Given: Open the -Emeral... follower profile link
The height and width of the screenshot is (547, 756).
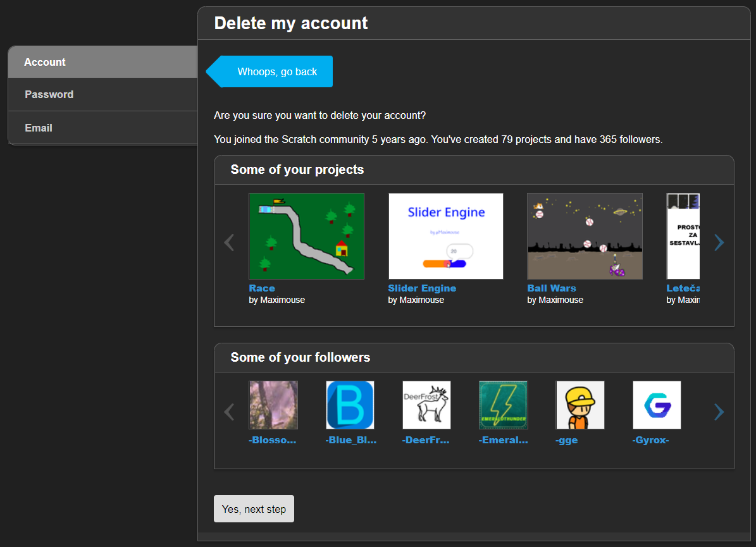Looking at the screenshot, I should pyautogui.click(x=504, y=440).
